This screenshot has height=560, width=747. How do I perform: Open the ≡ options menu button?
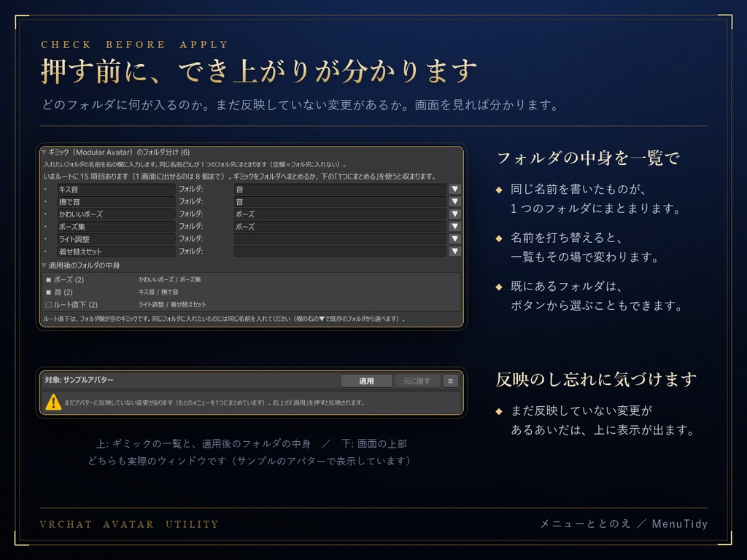click(451, 381)
